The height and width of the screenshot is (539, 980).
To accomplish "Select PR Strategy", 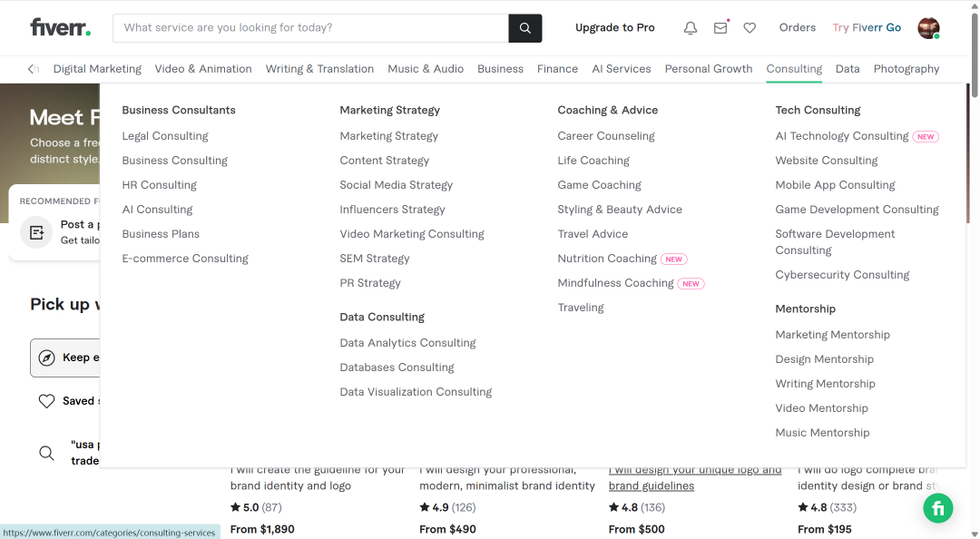I will point(370,282).
